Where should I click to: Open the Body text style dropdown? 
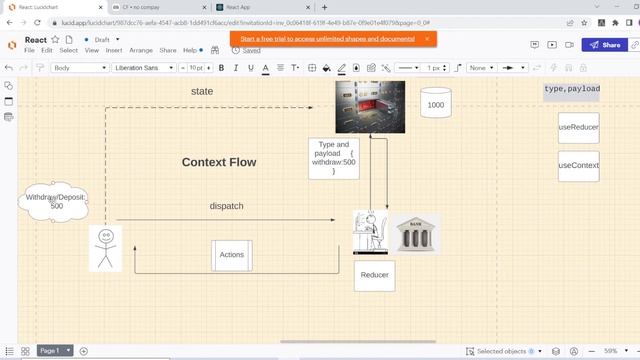coord(79,68)
